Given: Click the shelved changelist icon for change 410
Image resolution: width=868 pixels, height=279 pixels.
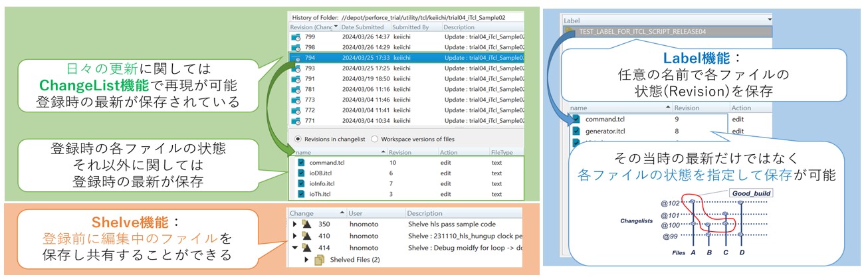Looking at the screenshot, I should pyautogui.click(x=306, y=236).
